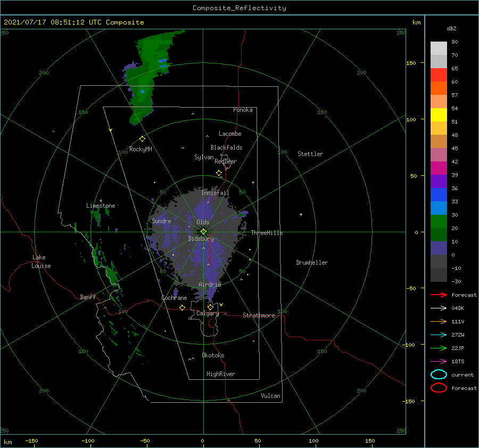The image size is (479, 448).
Task: Pick the slate purple 0-10 dBZ swatch
Action: [x=439, y=248]
